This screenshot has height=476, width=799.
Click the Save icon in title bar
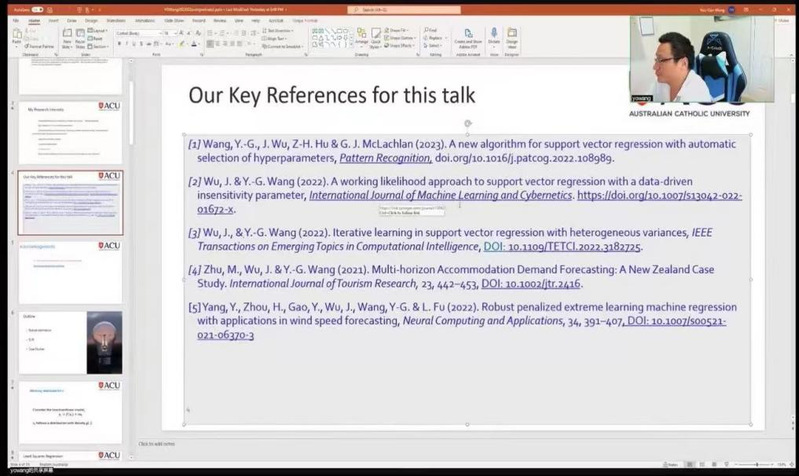49,10
